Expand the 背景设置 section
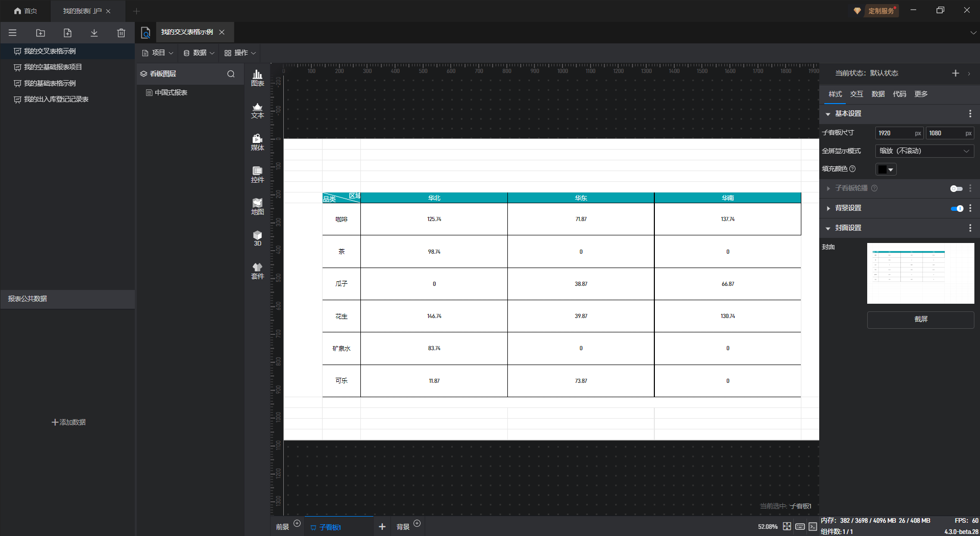980x536 pixels. click(x=828, y=208)
